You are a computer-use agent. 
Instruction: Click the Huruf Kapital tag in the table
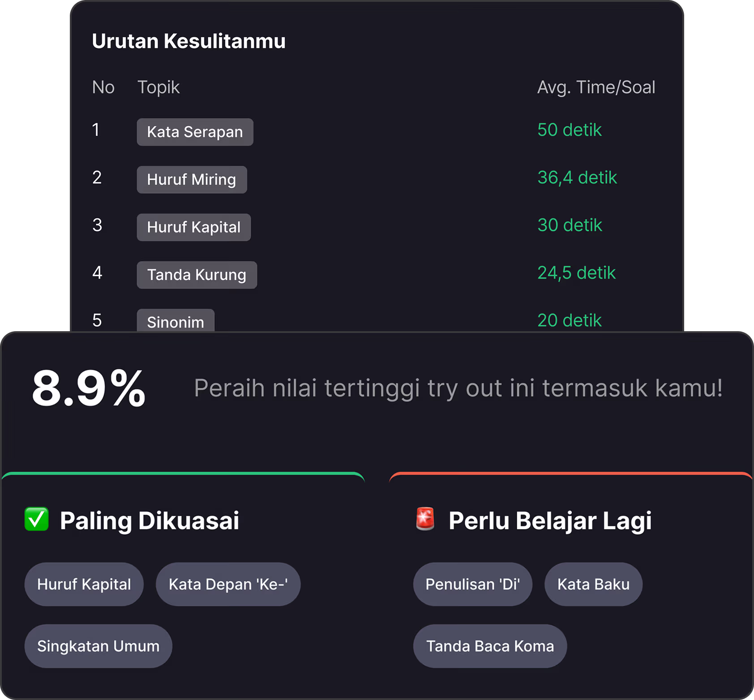click(x=193, y=227)
